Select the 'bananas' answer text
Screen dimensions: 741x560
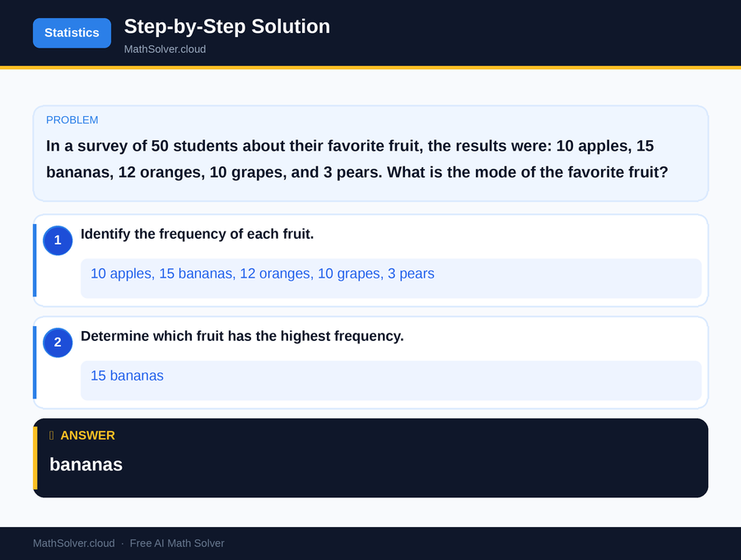tap(86, 464)
